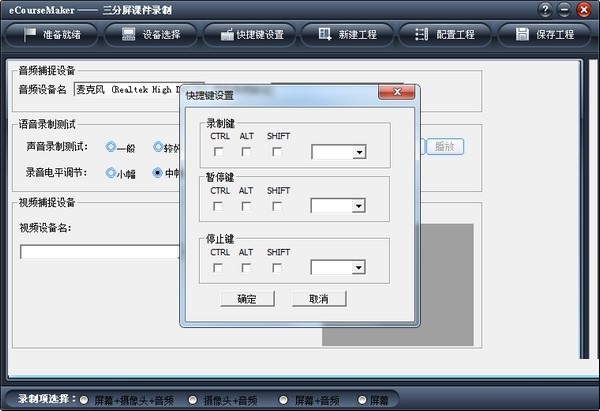
Task: Select 新建工程 toolbar item
Action: pyautogui.click(x=347, y=35)
